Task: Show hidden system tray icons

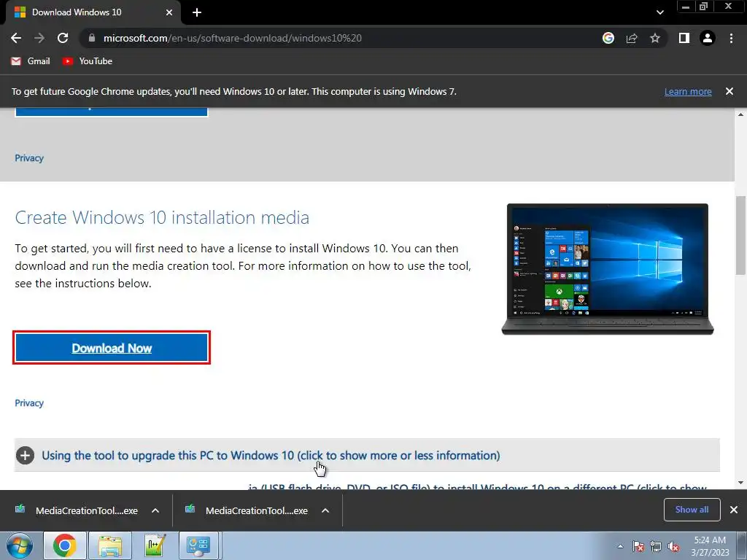Action: pyautogui.click(x=620, y=546)
